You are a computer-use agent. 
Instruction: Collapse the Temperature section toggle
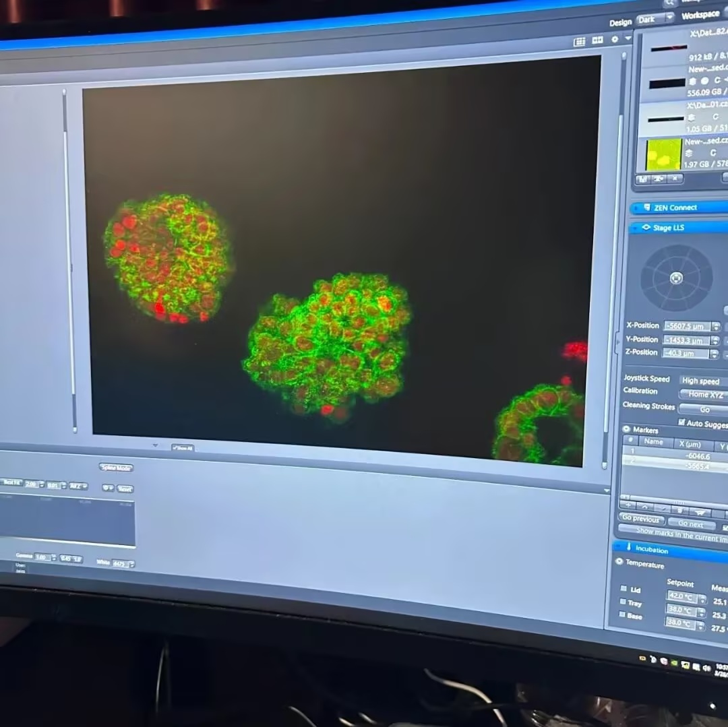[x=618, y=561]
